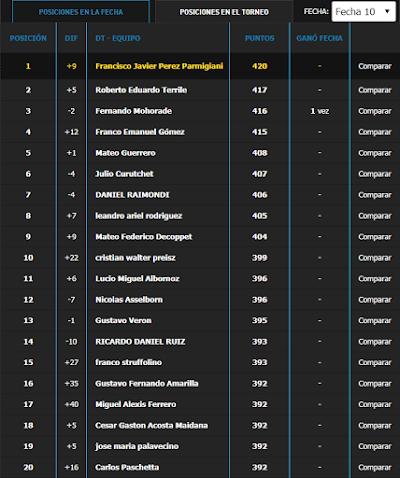Image resolution: width=400 pixels, height=478 pixels.
Task: Click Comparar next to Franco Emanuel Gómez
Action: click(375, 132)
